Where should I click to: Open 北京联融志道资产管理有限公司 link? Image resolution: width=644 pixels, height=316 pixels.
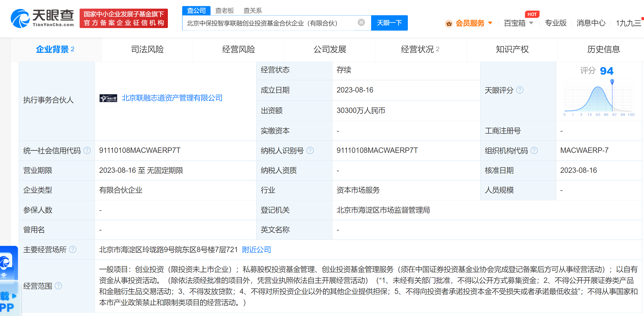pyautogui.click(x=172, y=98)
